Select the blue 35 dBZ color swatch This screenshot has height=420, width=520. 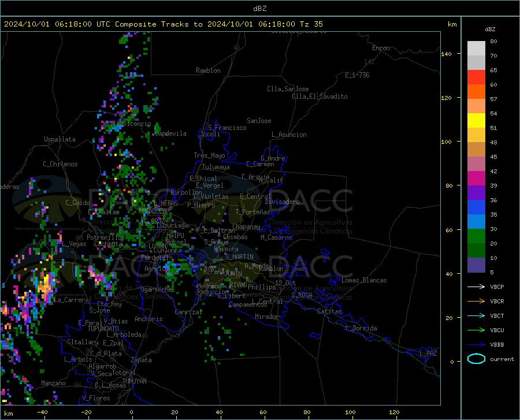pyautogui.click(x=476, y=207)
